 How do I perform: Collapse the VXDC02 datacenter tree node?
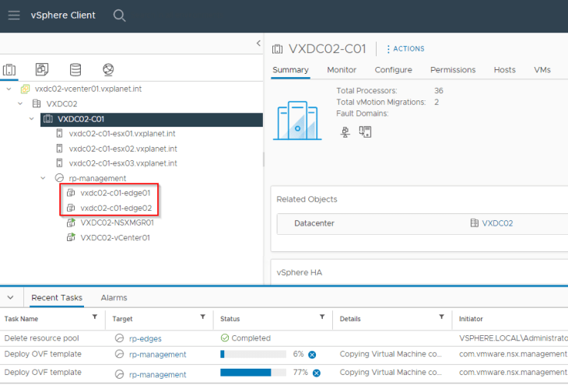tap(20, 104)
